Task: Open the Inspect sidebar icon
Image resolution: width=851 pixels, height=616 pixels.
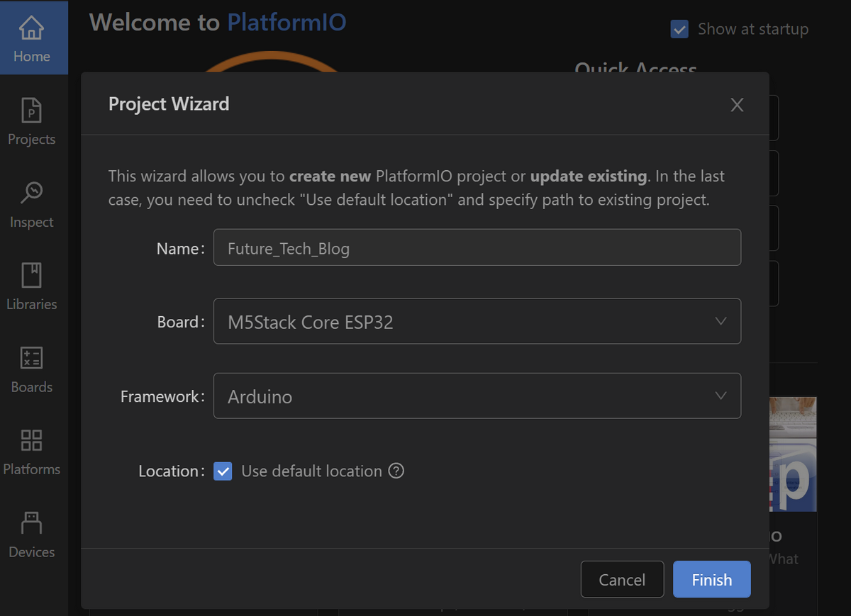Action: 32,204
